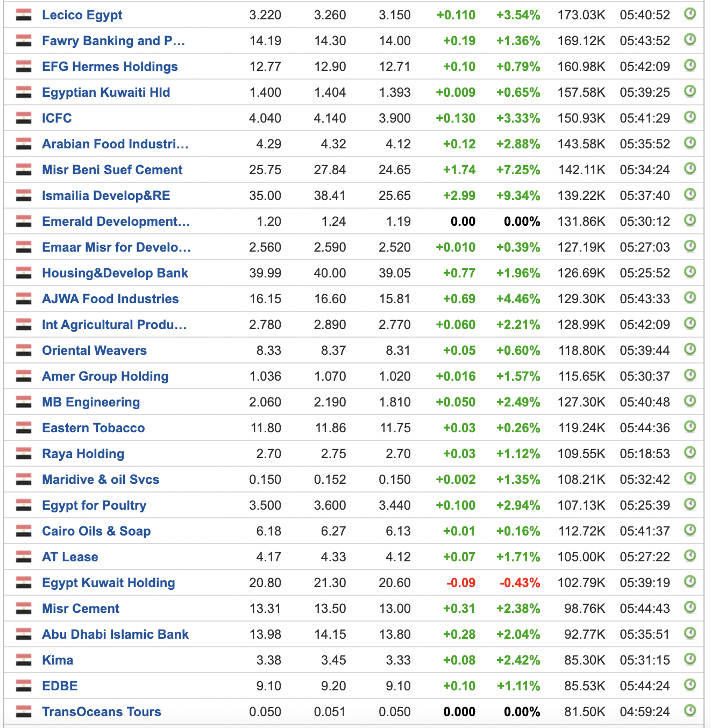The width and height of the screenshot is (711, 728).
Task: Open the Misr Cement stock link
Action: tap(81, 609)
